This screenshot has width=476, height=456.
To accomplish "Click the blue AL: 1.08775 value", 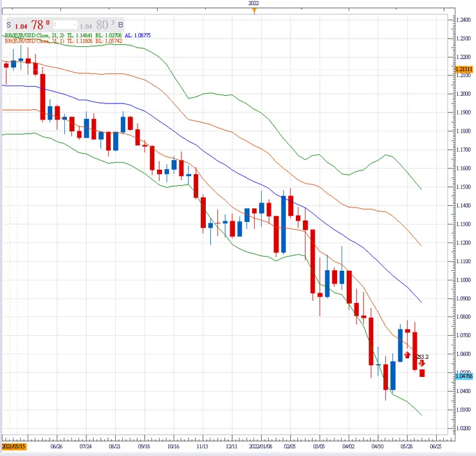I will [x=138, y=35].
